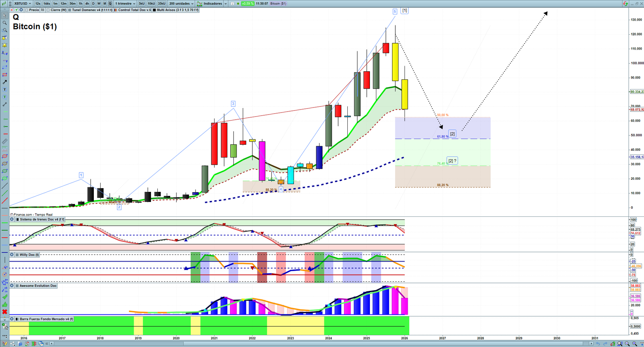Viewport: 644px width, 347px height.
Task: Toggle the Precio checkbox
Action: tap(27, 10)
